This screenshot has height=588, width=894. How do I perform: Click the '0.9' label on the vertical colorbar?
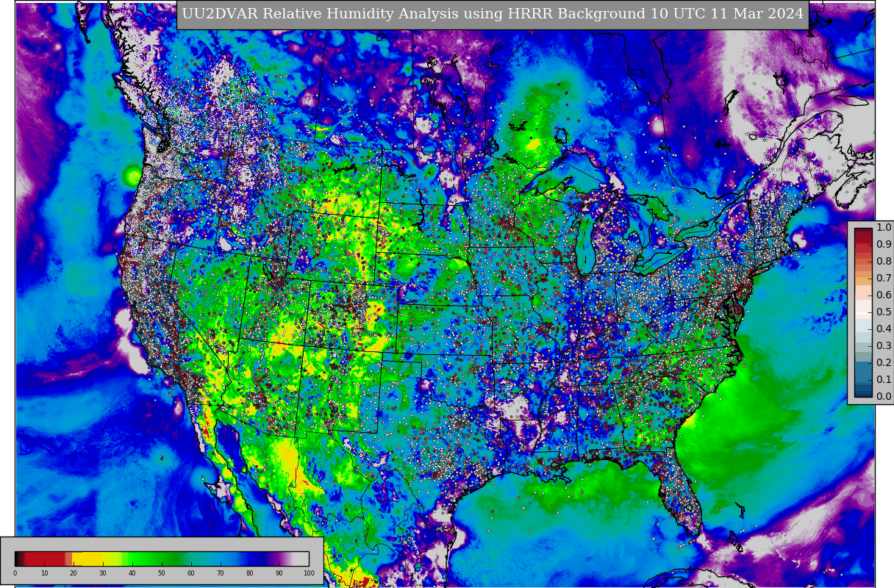(x=884, y=244)
